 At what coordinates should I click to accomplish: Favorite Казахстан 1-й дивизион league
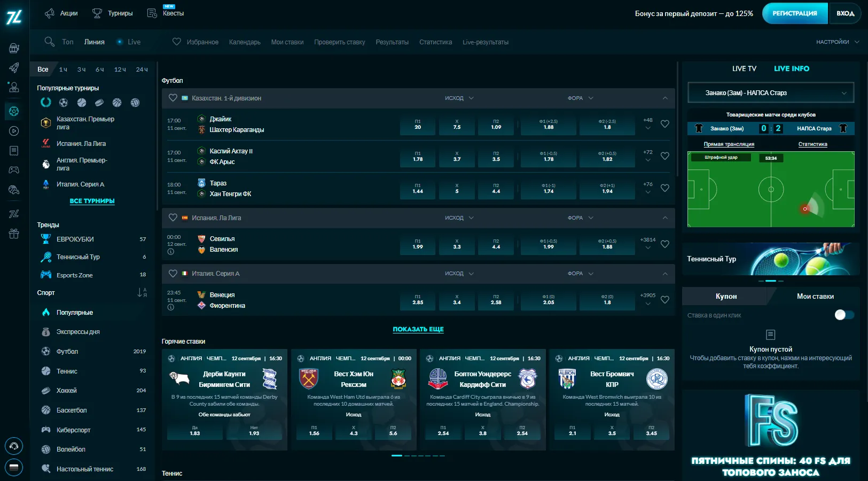173,98
